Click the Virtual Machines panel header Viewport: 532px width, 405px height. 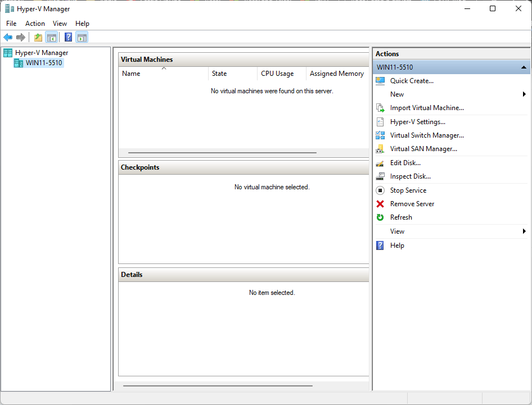click(x=244, y=60)
